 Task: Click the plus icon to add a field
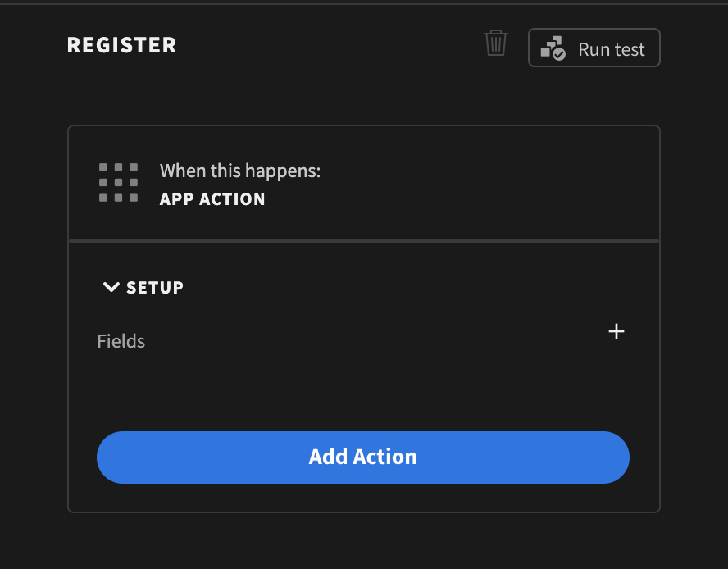(617, 331)
